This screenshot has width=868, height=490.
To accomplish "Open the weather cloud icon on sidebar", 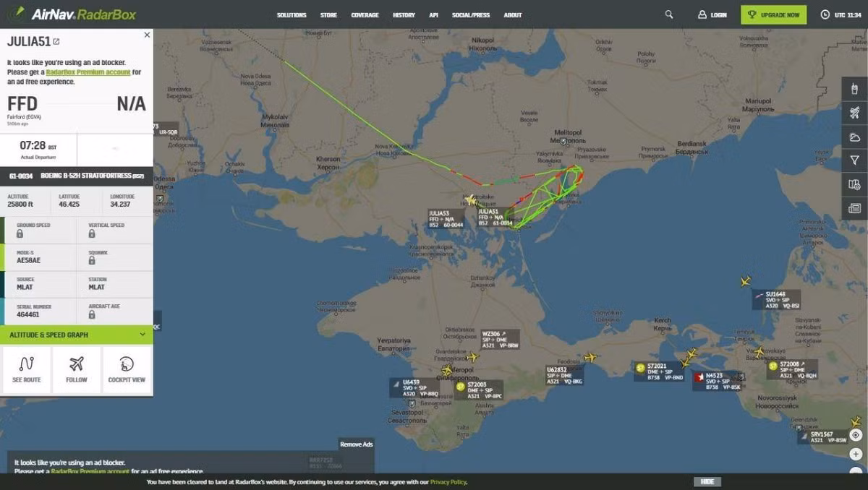I will (854, 137).
